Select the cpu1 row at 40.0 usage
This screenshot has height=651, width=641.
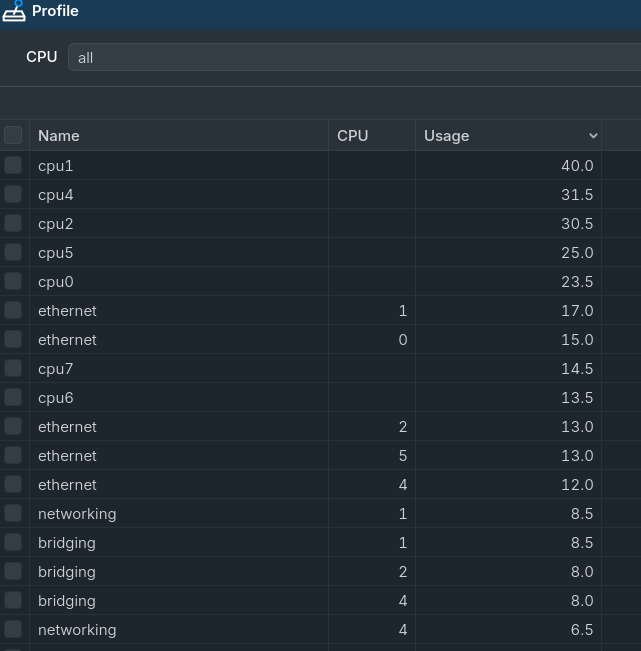click(300, 166)
